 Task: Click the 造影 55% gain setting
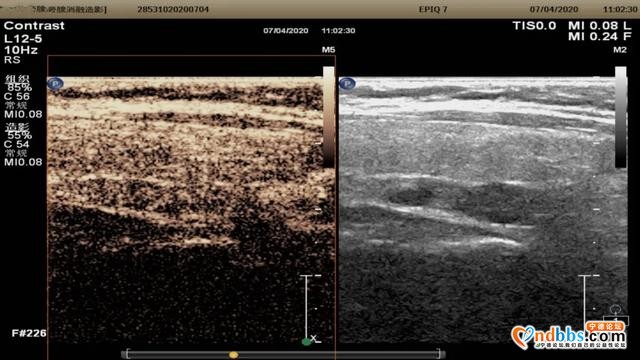[x=19, y=131]
